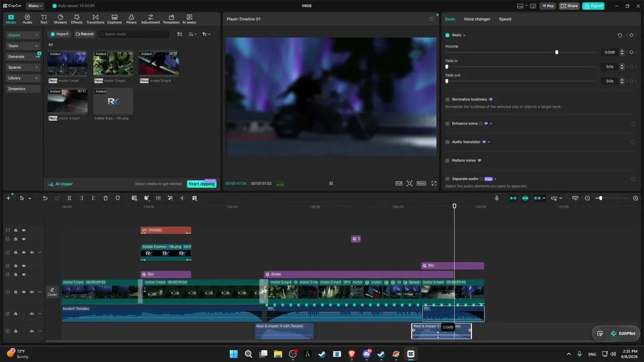Switch to the Voice changer tab
644x362 pixels.
477,19
